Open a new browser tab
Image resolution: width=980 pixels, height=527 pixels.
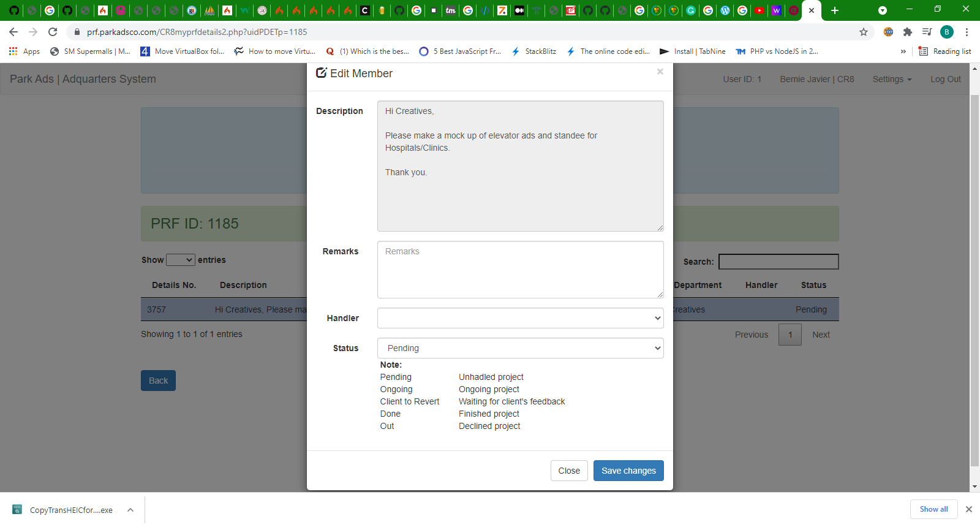[834, 10]
